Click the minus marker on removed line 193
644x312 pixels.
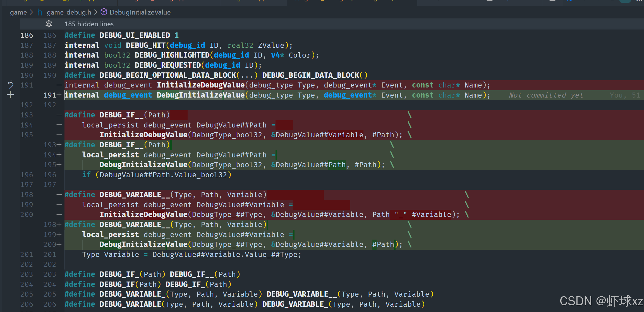[59, 115]
